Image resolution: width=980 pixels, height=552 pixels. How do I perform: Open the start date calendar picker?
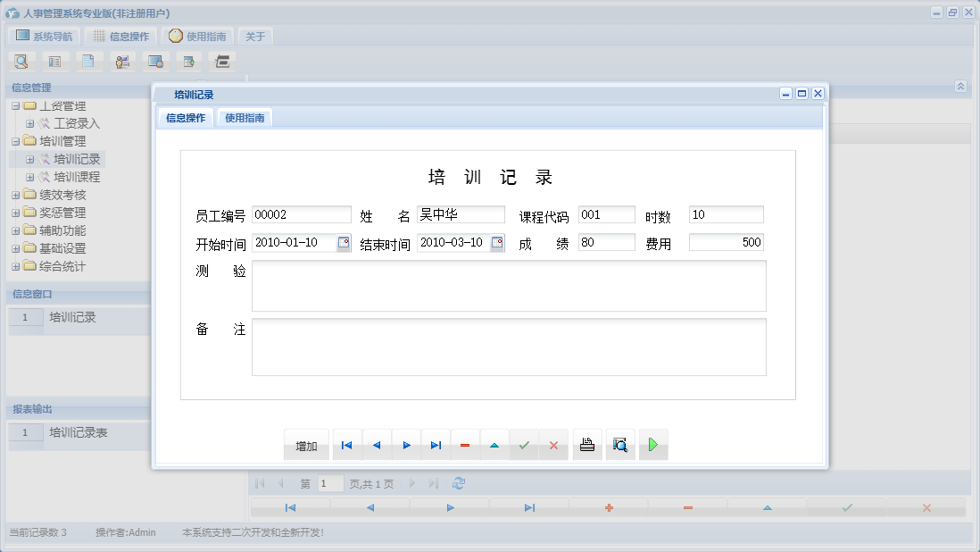click(342, 242)
